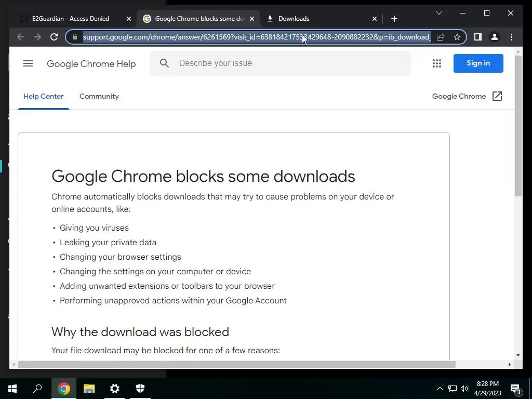Click the horizontal scrollbar thumb
Screen dimensions: 532x399
(236, 364)
